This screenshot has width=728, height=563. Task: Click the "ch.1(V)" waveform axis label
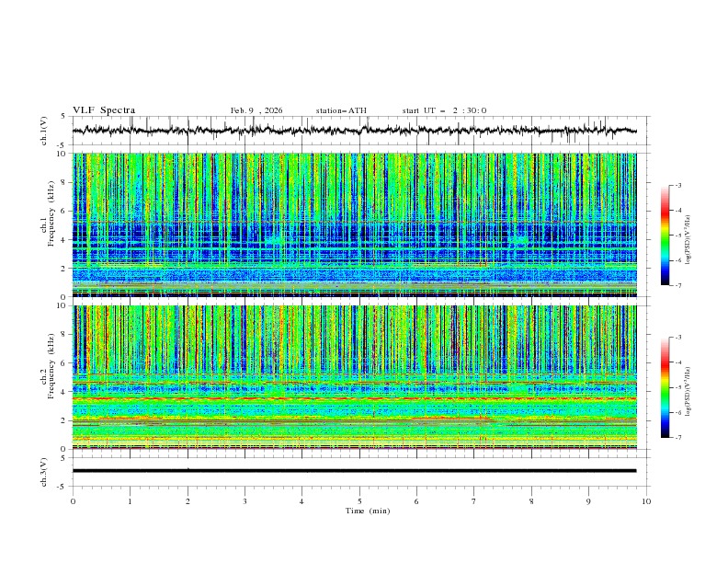[44, 131]
